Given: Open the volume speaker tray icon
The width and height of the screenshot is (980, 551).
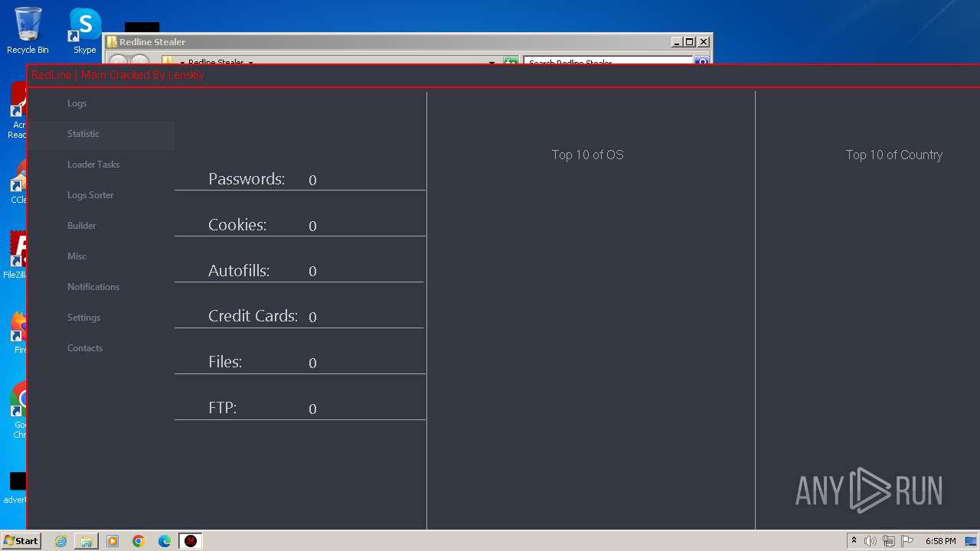Looking at the screenshot, I should click(x=871, y=541).
